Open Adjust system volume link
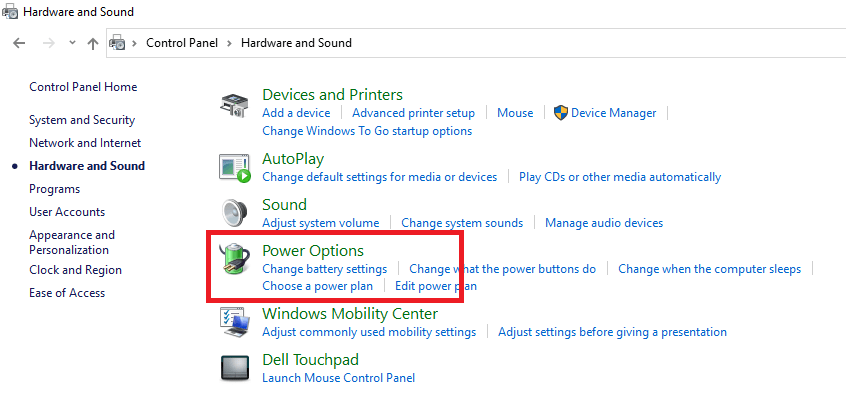The width and height of the screenshot is (846, 412). coord(320,222)
